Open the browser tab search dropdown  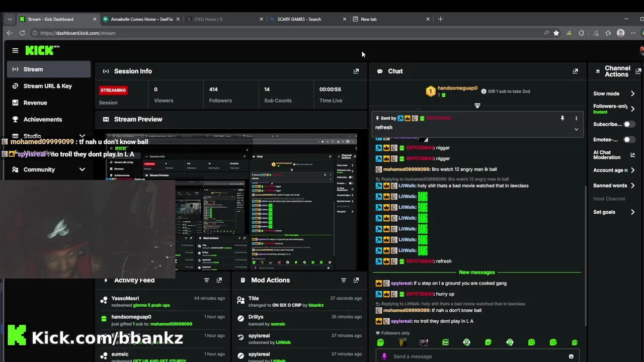pyautogui.click(x=10, y=19)
